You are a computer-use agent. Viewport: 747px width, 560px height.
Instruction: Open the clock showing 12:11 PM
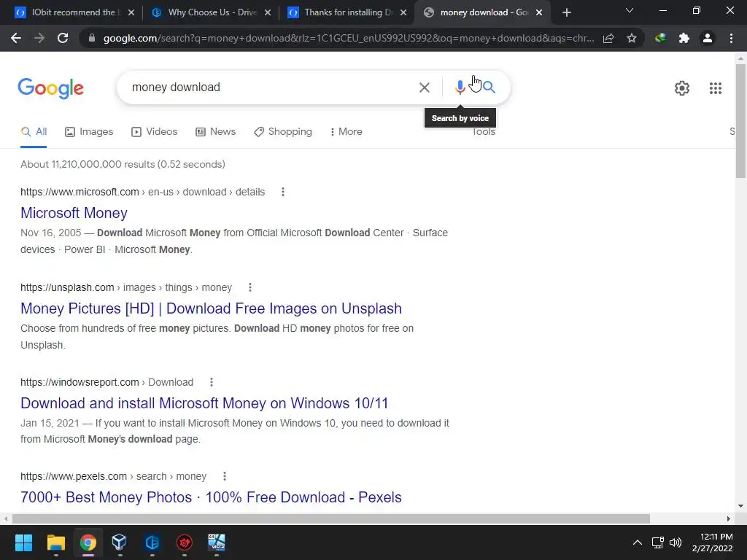(x=712, y=542)
